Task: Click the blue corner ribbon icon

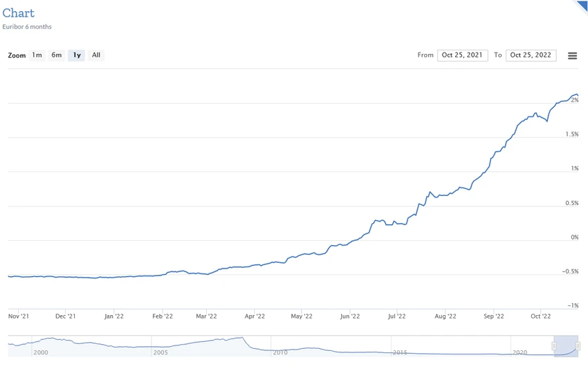Action: click(x=582, y=6)
